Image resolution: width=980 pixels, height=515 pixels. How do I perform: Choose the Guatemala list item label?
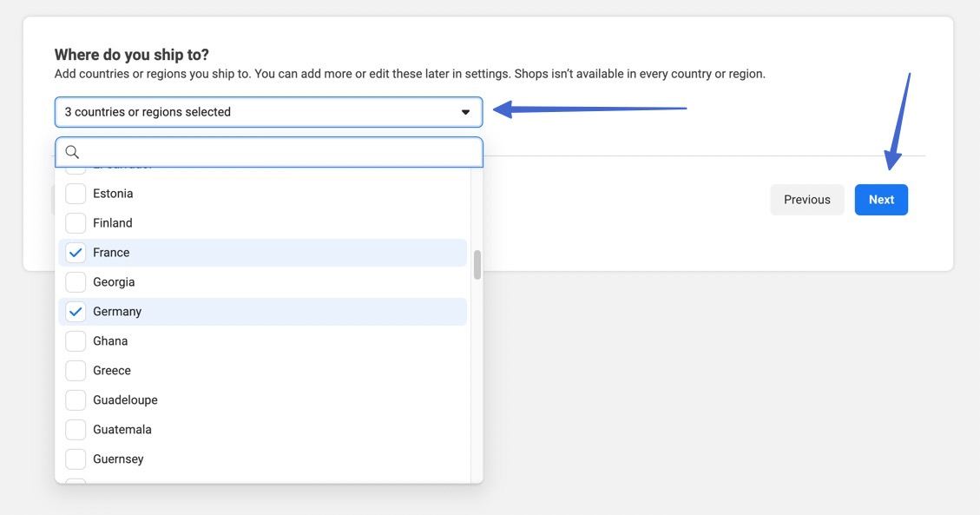[122, 430]
